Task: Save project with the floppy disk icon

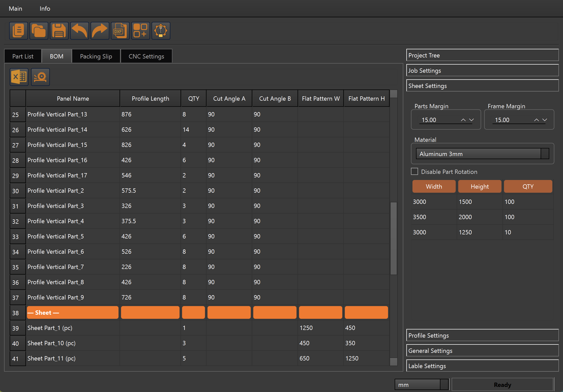Action: tap(59, 31)
